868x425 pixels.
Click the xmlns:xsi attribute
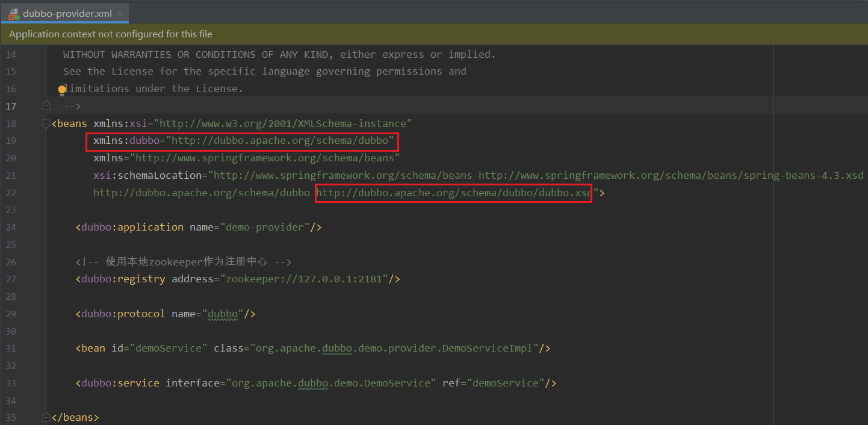coord(120,123)
